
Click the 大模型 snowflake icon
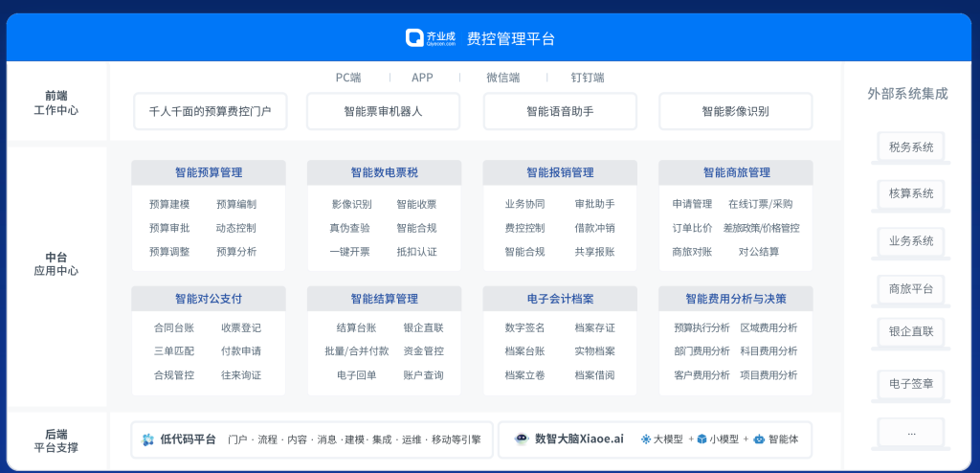(645, 439)
